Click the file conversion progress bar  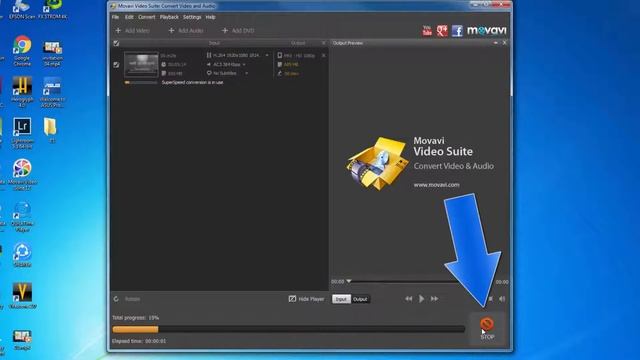click(141, 82)
